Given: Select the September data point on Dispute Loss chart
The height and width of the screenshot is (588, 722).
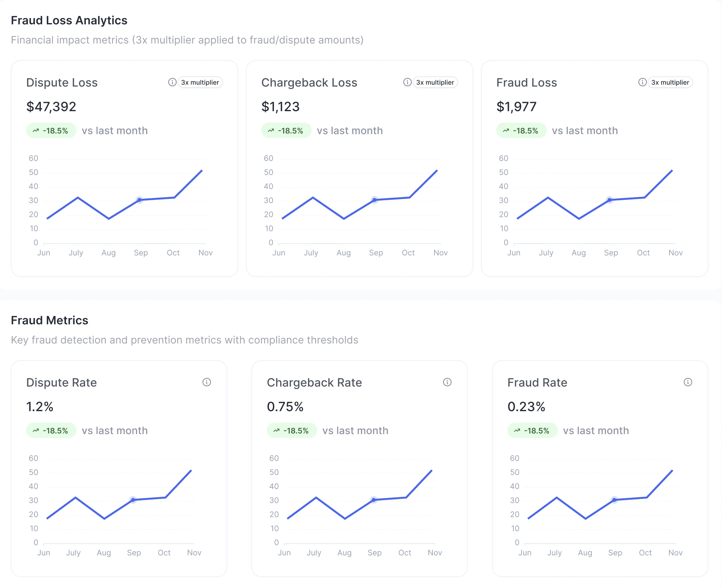Looking at the screenshot, I should [139, 200].
